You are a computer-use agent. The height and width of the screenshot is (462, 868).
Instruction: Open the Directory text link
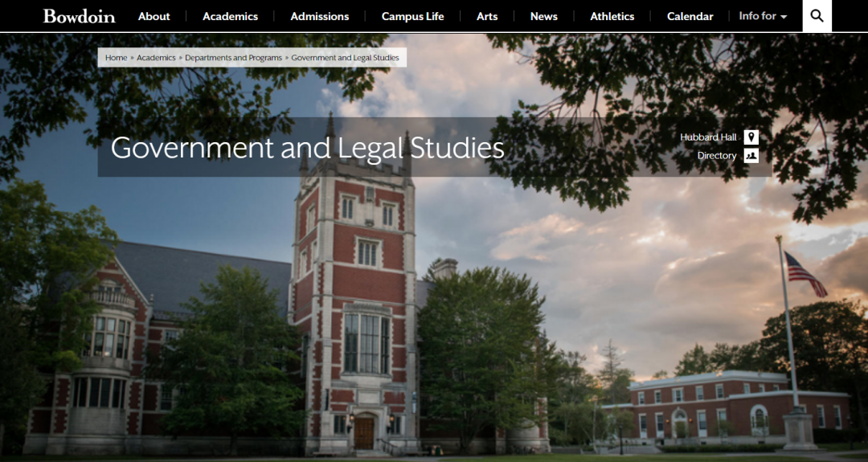pyautogui.click(x=717, y=156)
